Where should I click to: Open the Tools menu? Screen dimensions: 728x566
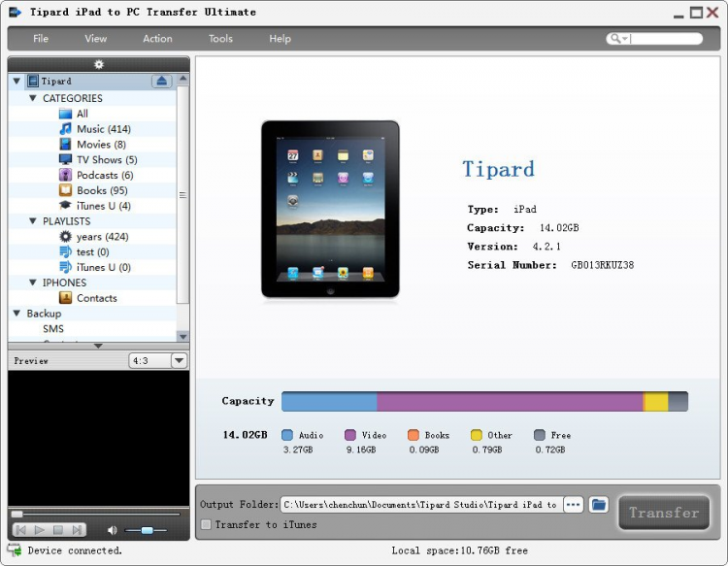pos(220,39)
